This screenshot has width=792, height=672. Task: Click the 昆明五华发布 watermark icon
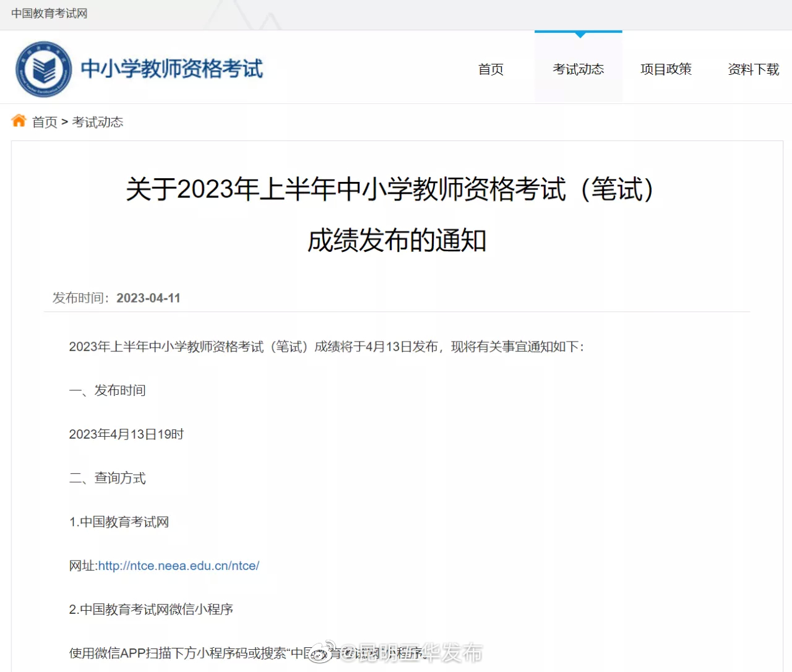pyautogui.click(x=320, y=653)
